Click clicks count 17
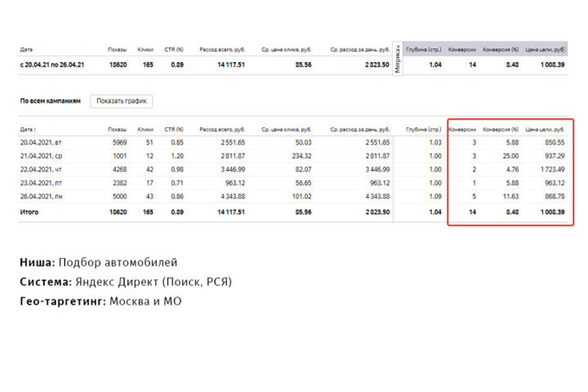The image size is (588, 392). (x=149, y=183)
